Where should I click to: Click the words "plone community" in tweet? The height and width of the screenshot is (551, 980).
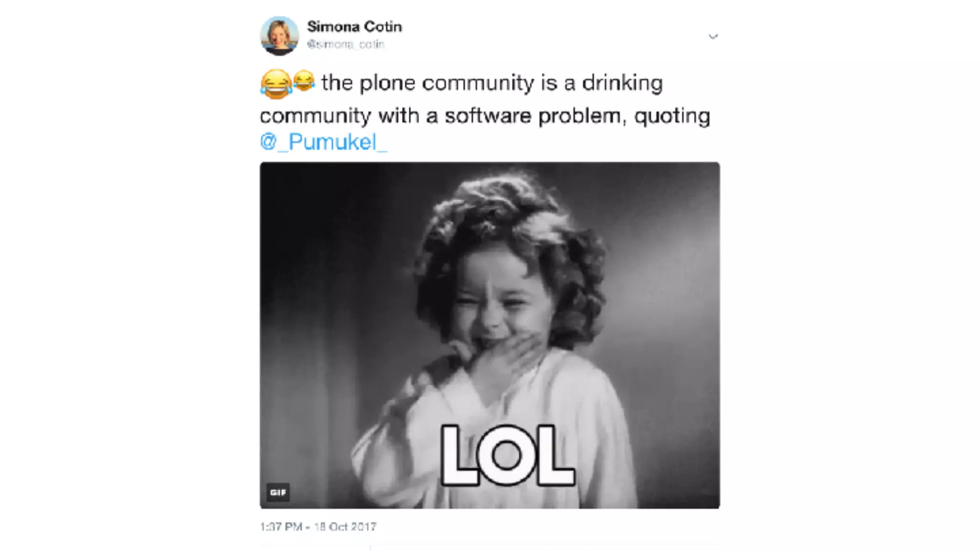(x=446, y=83)
